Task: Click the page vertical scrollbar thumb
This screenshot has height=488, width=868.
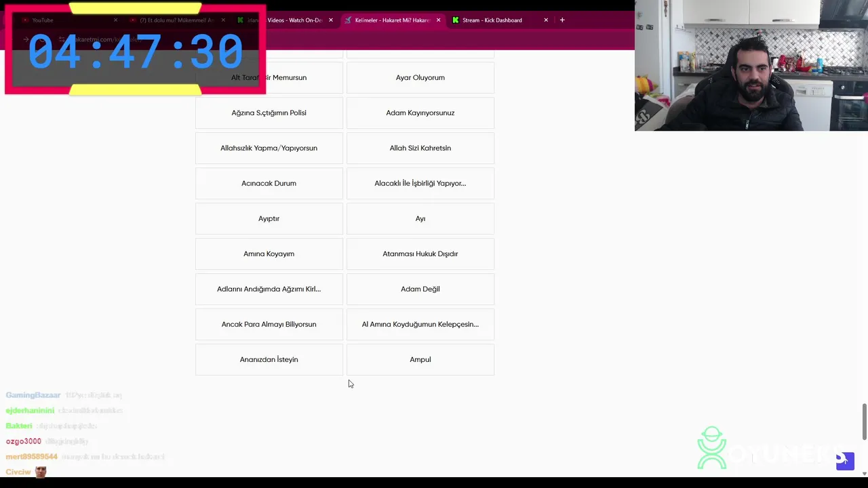Action: click(864, 422)
